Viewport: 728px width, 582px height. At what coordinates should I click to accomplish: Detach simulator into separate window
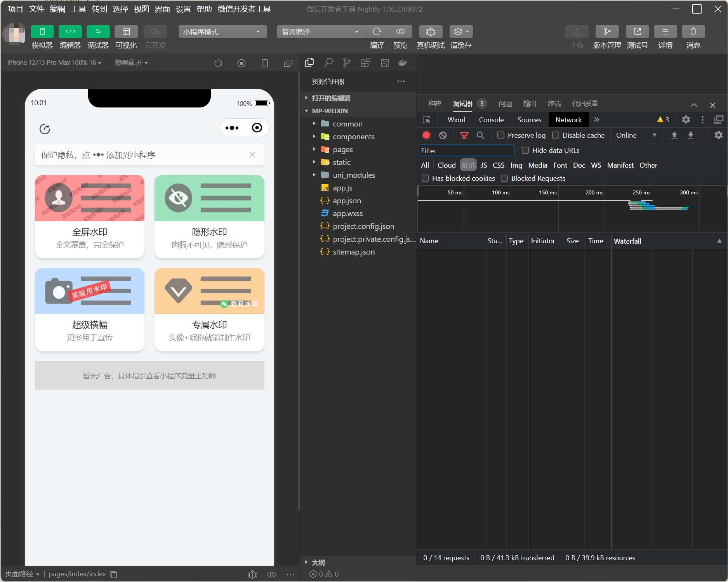[288, 63]
